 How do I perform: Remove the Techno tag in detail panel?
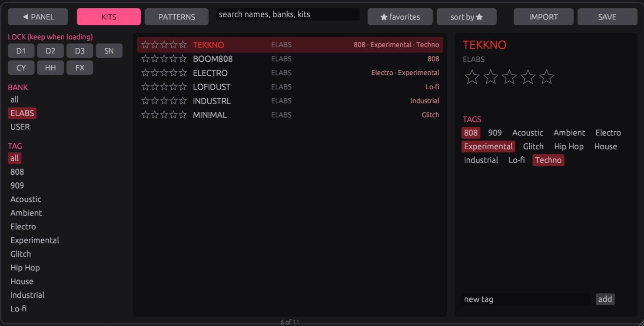pyautogui.click(x=548, y=160)
